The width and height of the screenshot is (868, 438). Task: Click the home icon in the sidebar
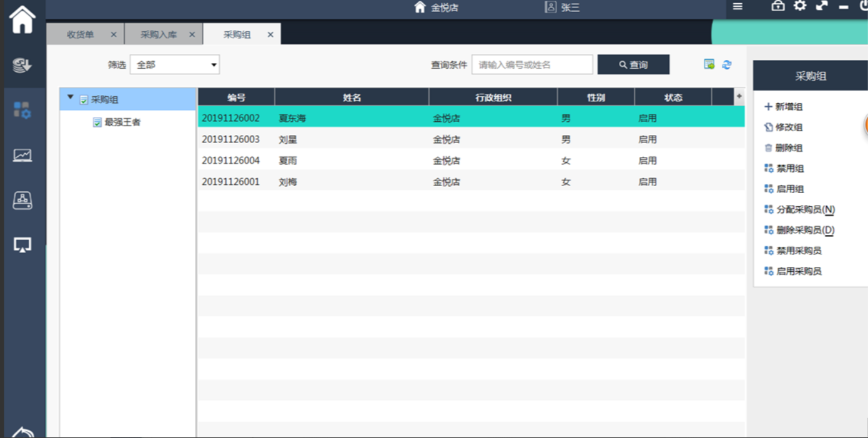click(22, 20)
